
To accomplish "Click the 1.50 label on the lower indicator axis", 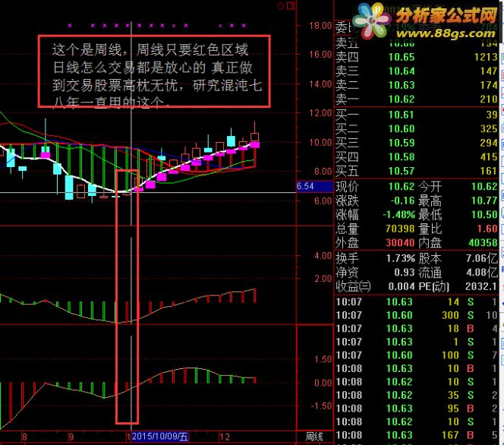I will (x=323, y=359).
